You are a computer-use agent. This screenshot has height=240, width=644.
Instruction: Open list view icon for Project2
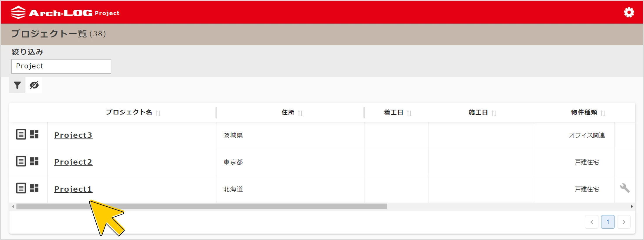click(21, 161)
